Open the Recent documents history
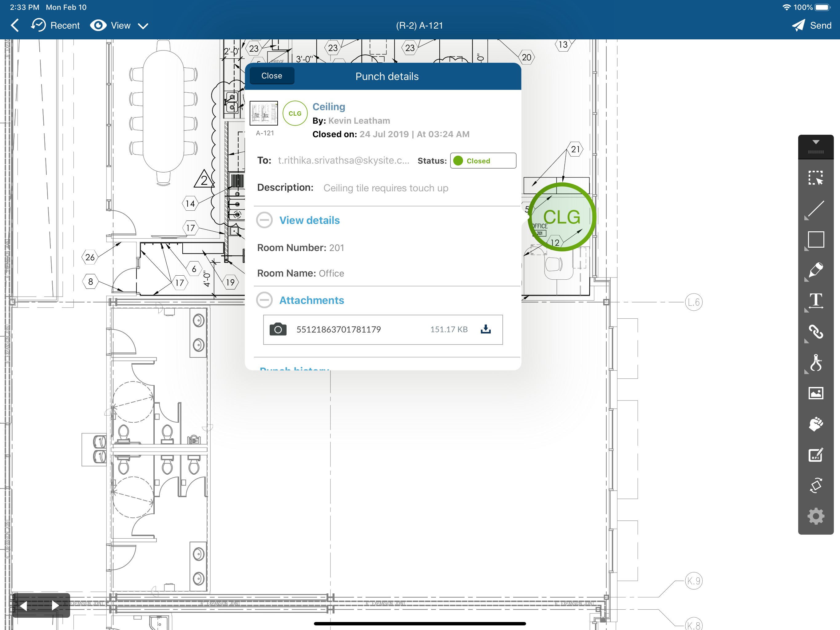 55,26
